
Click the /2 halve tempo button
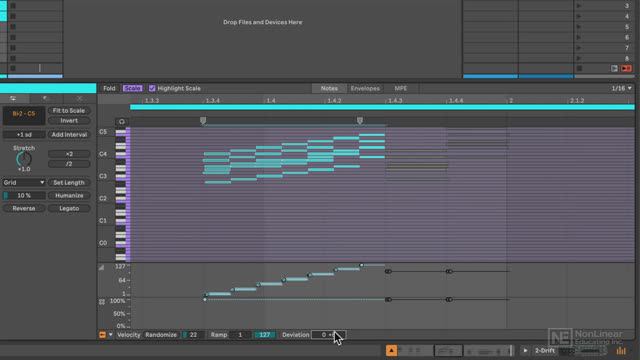pyautogui.click(x=69, y=164)
